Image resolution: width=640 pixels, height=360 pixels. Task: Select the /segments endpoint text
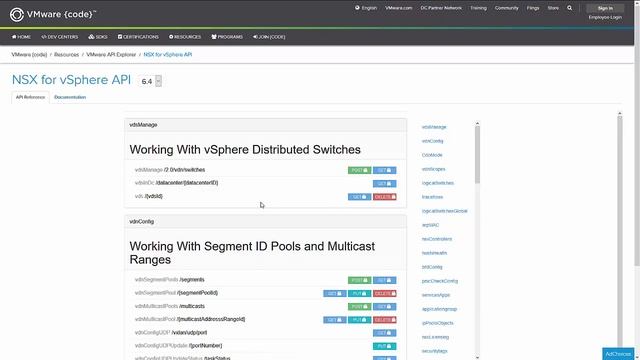pos(192,280)
